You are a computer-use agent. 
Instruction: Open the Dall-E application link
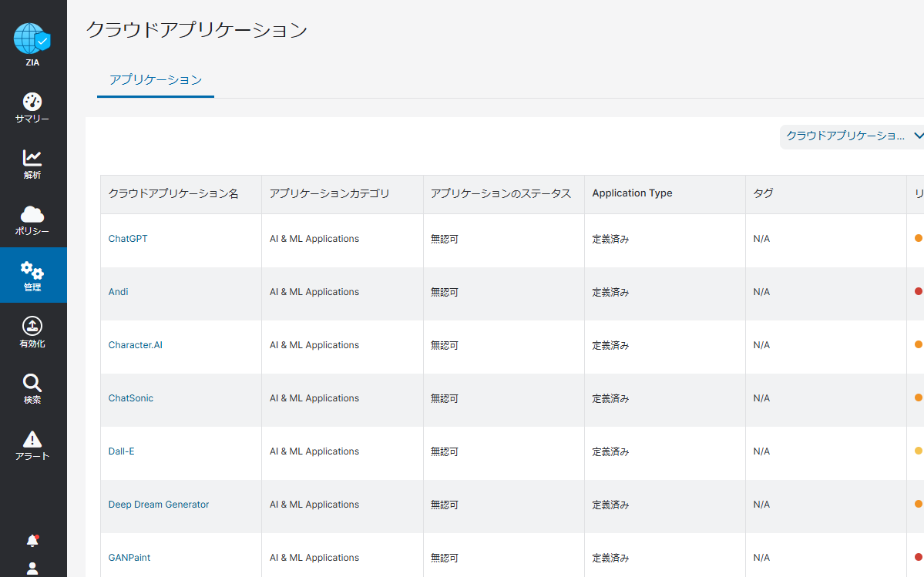point(122,451)
